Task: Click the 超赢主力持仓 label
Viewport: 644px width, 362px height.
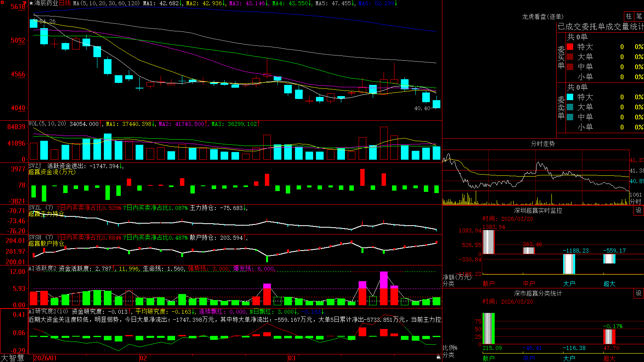Action: 46,214
